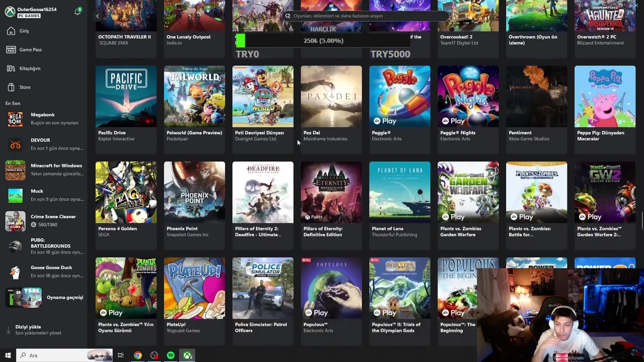Open Pacific Drive game tile
Viewport: 644px width, 362px height.
[x=126, y=109]
